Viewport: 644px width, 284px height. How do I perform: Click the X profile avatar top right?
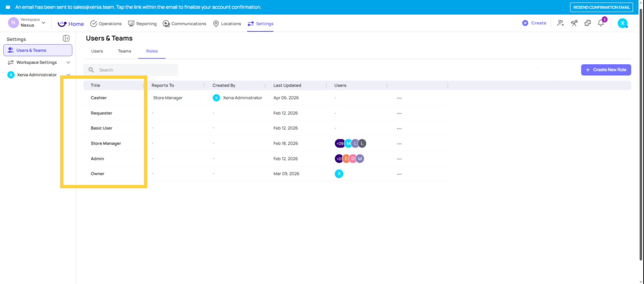[623, 23]
